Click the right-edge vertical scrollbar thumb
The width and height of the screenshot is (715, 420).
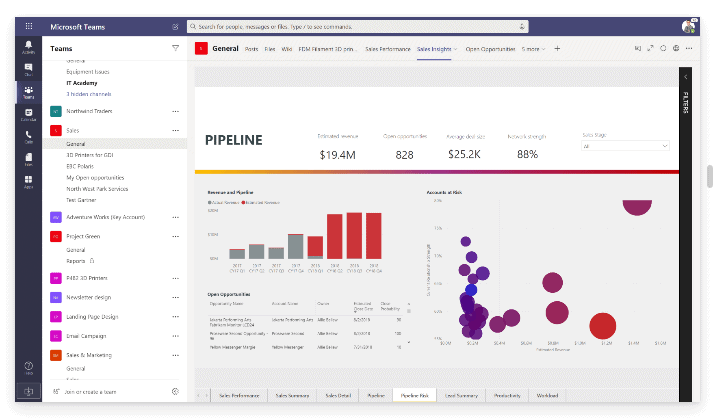tap(710, 176)
